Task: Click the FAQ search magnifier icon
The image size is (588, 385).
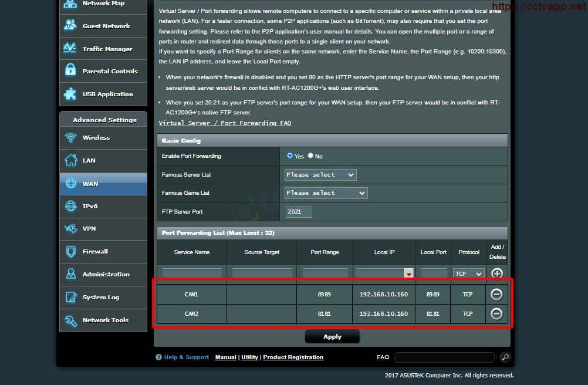Action: point(505,357)
